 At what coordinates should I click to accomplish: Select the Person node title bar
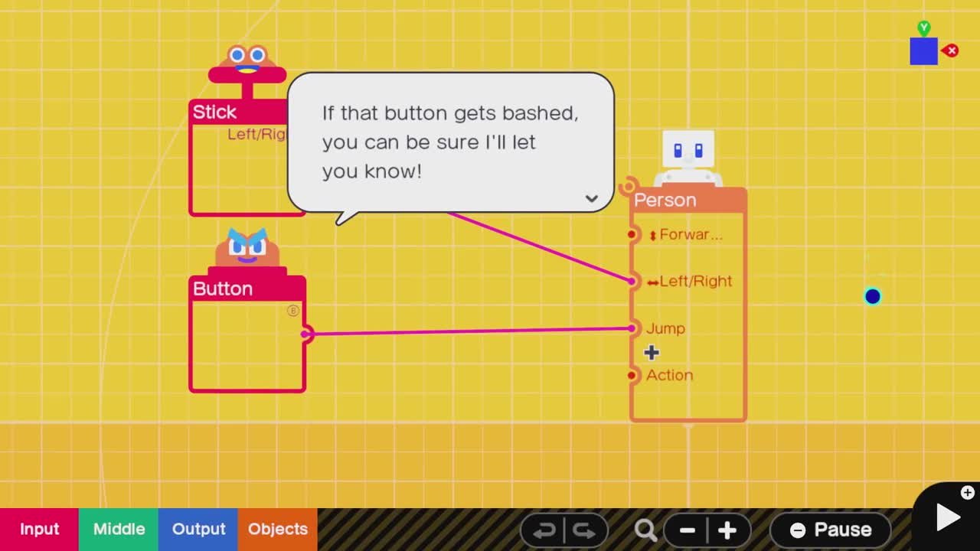[688, 200]
